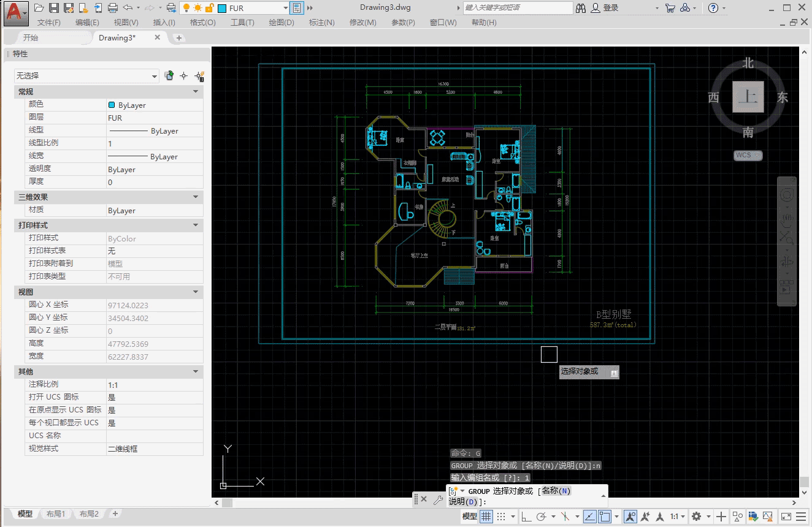Click the command line customize wrench icon

(438, 499)
